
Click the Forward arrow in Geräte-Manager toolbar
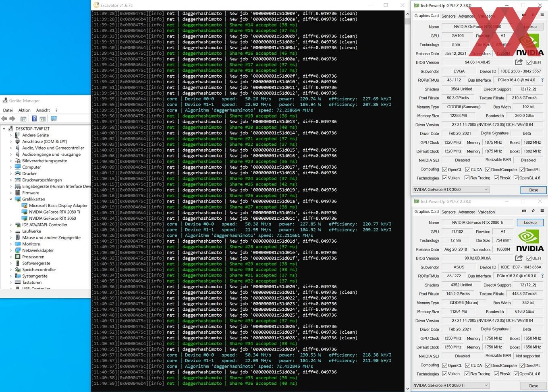pyautogui.click(x=12, y=119)
